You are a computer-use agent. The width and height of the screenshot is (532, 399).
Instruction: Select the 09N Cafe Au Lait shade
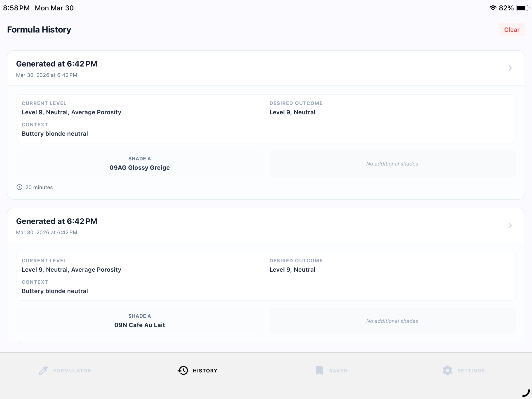coord(140,321)
